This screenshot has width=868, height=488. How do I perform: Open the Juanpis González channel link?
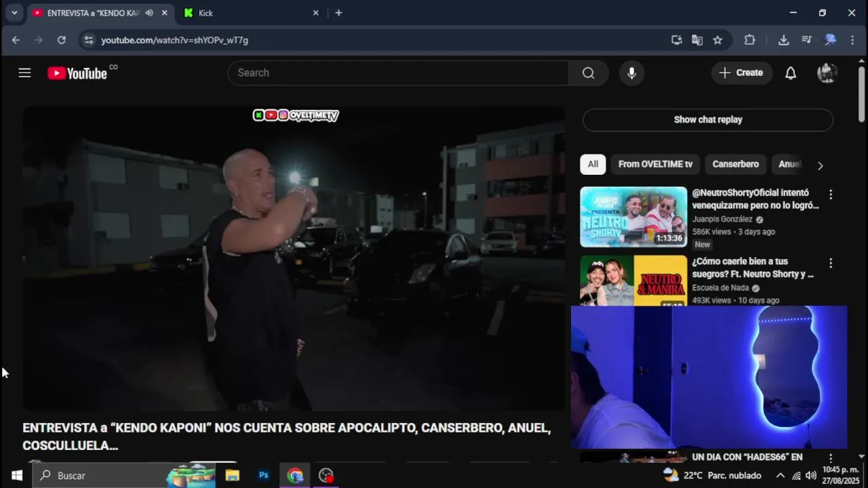coord(722,220)
